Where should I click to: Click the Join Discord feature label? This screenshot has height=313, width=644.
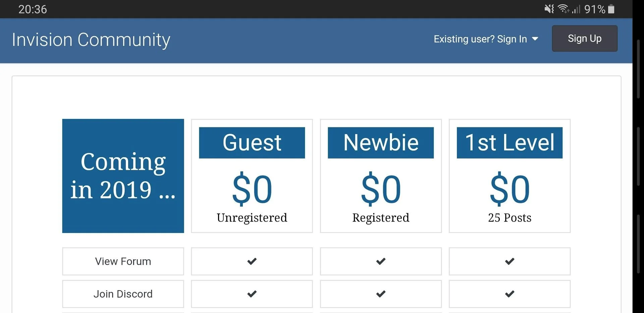123,294
